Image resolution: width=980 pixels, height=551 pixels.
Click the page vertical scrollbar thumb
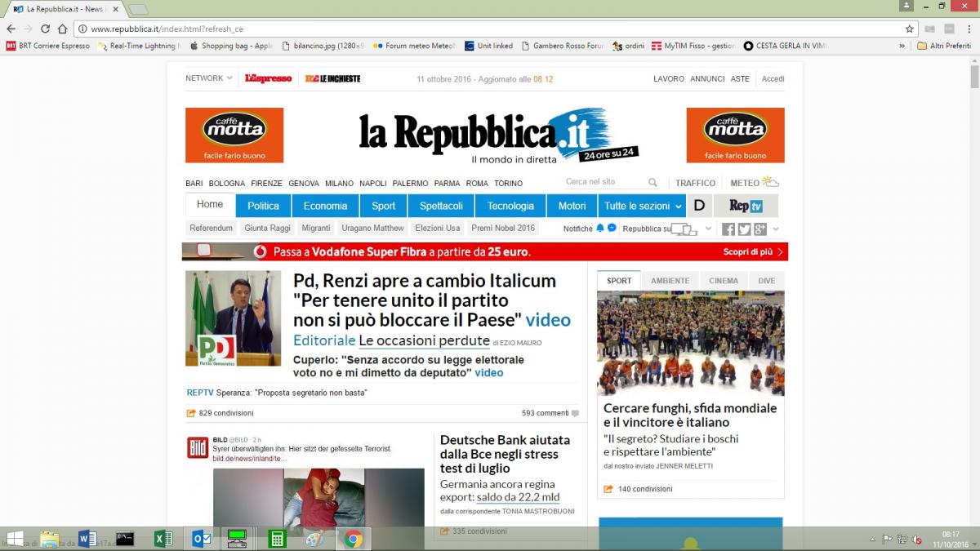point(974,76)
